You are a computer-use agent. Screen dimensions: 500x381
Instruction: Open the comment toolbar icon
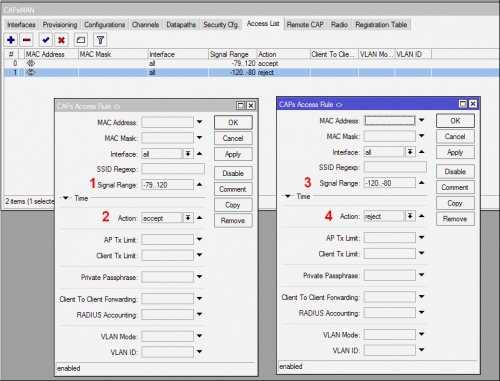[81, 40]
